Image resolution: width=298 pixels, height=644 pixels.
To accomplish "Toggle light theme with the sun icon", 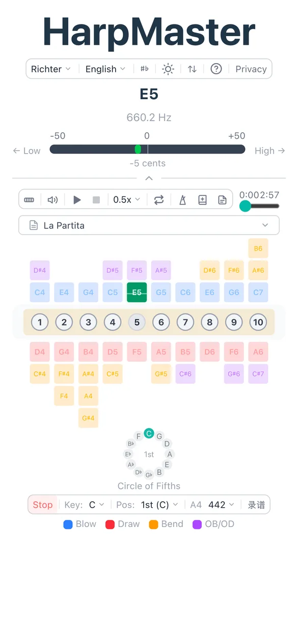I will coord(168,69).
